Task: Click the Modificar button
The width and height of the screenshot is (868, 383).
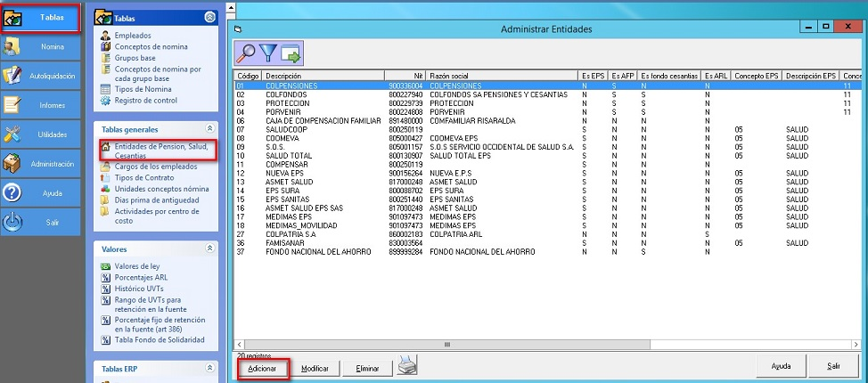Action: click(x=315, y=368)
